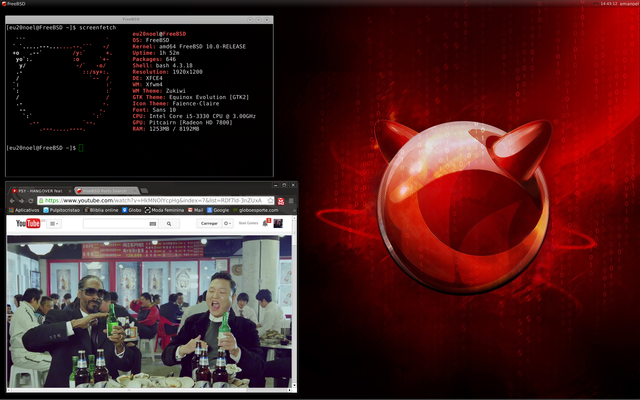The width and height of the screenshot is (640, 400).
Task: Click the video player to pause playback
Action: 149,311
